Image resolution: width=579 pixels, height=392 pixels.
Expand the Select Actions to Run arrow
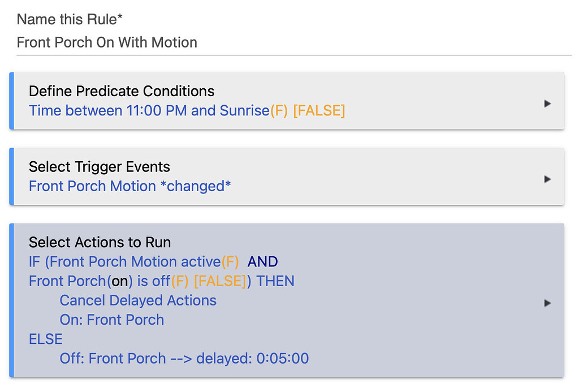point(547,303)
